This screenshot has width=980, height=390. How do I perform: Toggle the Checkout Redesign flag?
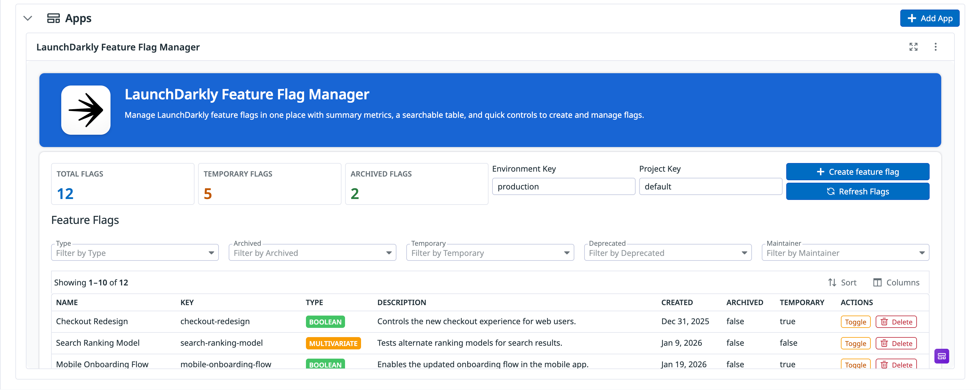point(855,322)
